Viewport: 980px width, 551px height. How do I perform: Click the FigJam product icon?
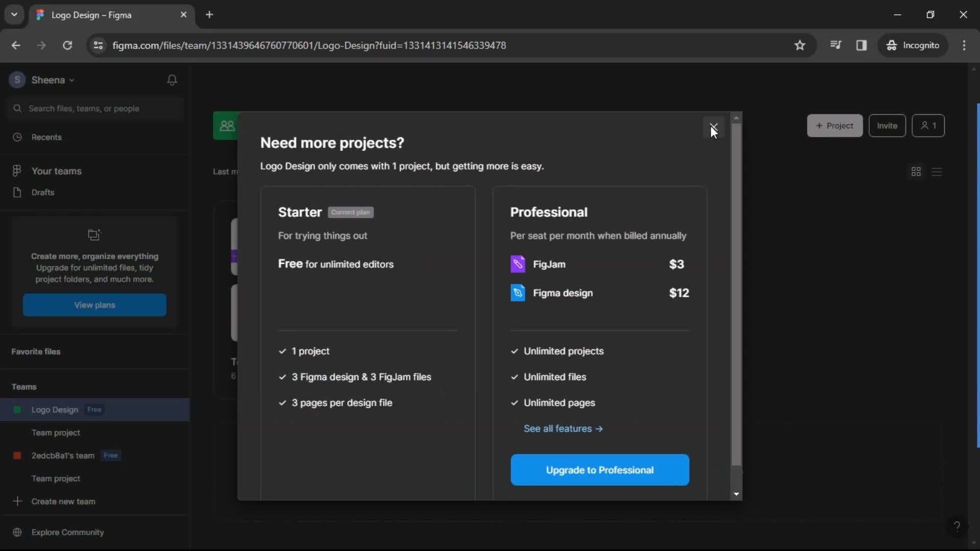[x=518, y=264]
